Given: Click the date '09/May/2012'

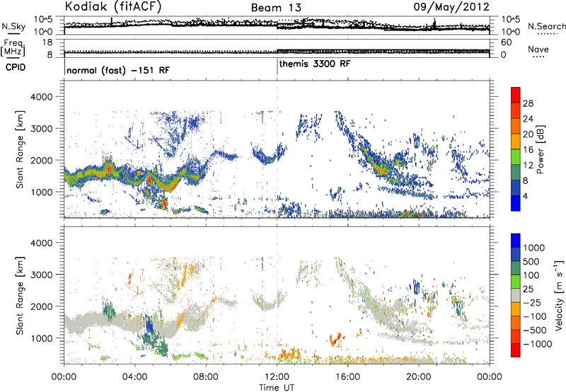Looking at the screenshot, I should pos(451,7).
